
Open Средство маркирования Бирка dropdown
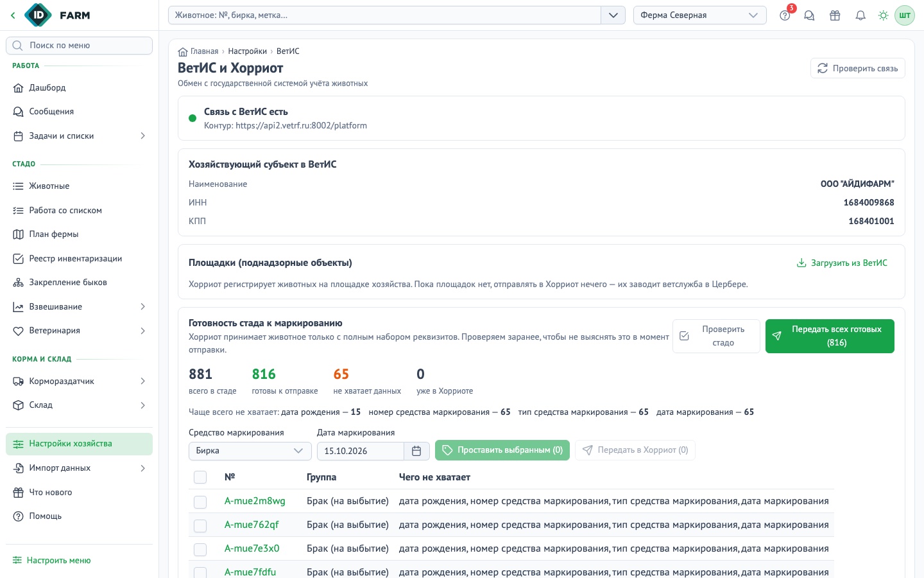(250, 451)
